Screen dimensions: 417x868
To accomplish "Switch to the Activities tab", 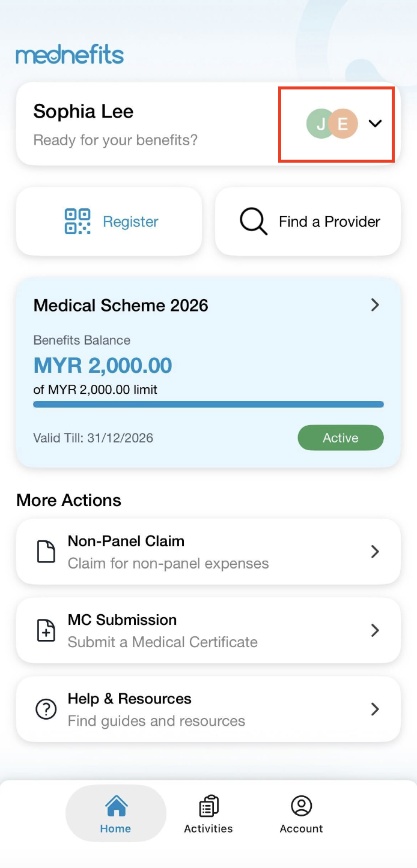I will [208, 815].
